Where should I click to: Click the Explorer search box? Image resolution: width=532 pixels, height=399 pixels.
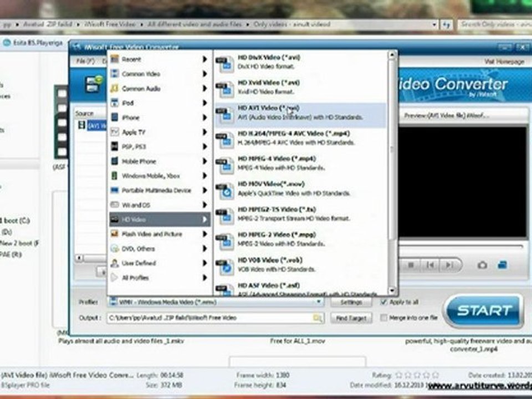[495, 24]
